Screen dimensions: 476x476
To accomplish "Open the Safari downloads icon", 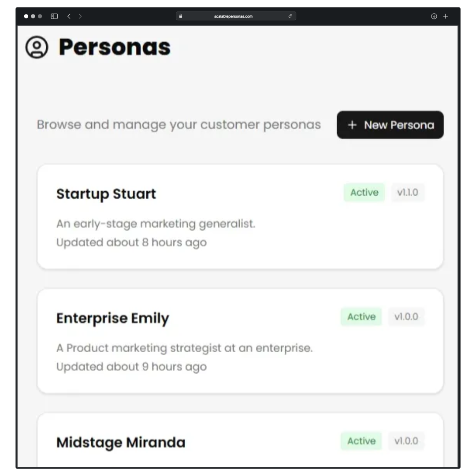I will (x=434, y=16).
